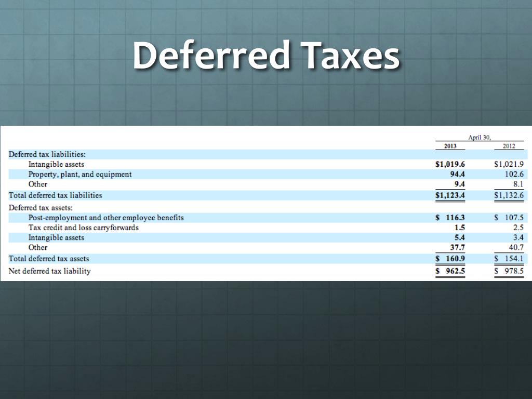Select 'Deferred tax liabilities:' section label

(47, 154)
